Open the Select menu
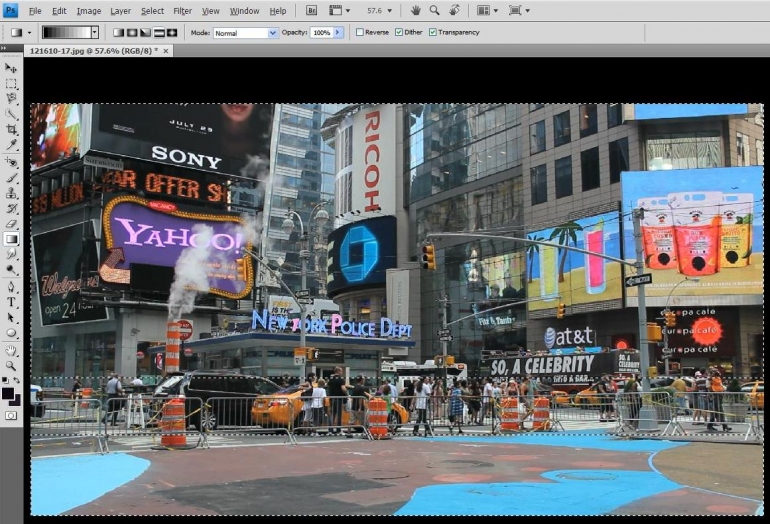The height and width of the screenshot is (524, 770). 152,11
